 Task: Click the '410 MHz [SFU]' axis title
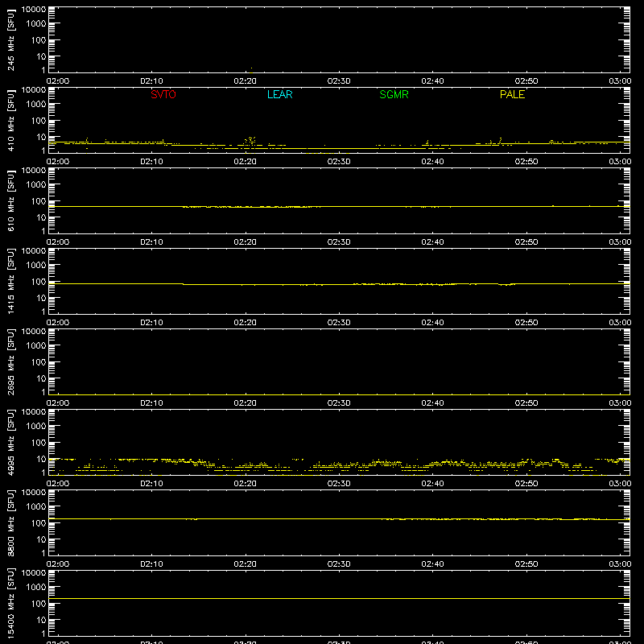[x=10, y=121]
